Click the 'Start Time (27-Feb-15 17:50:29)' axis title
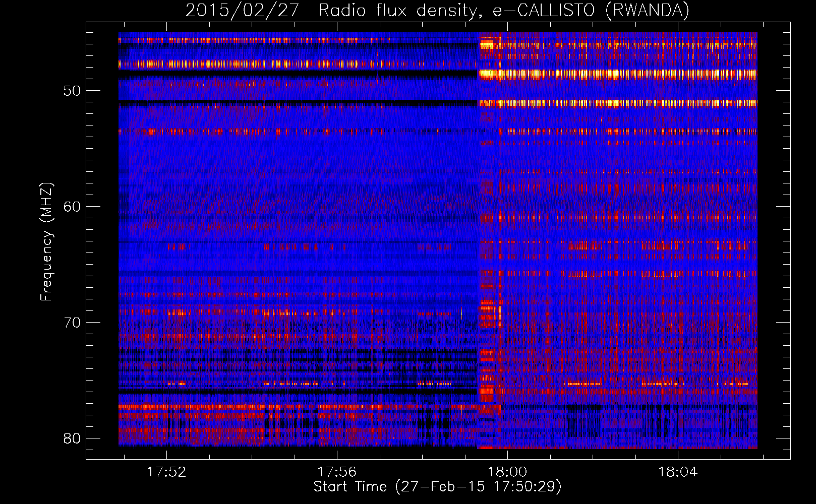 [437, 487]
